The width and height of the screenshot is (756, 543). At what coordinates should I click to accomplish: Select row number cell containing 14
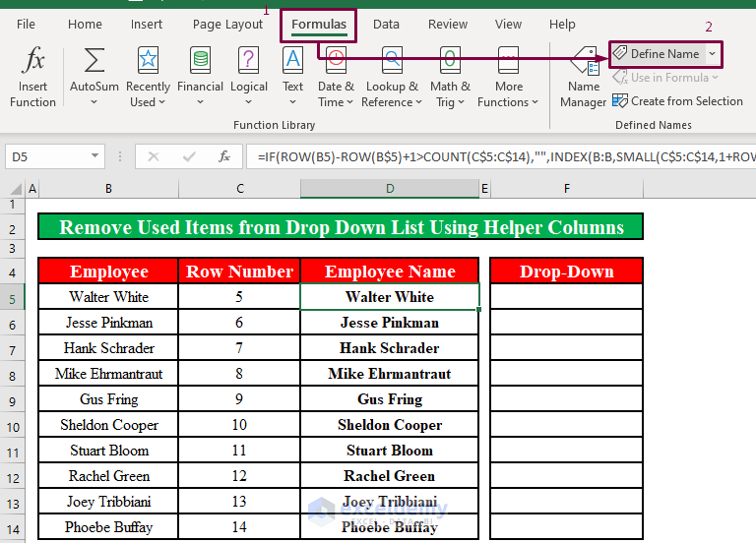tap(239, 526)
